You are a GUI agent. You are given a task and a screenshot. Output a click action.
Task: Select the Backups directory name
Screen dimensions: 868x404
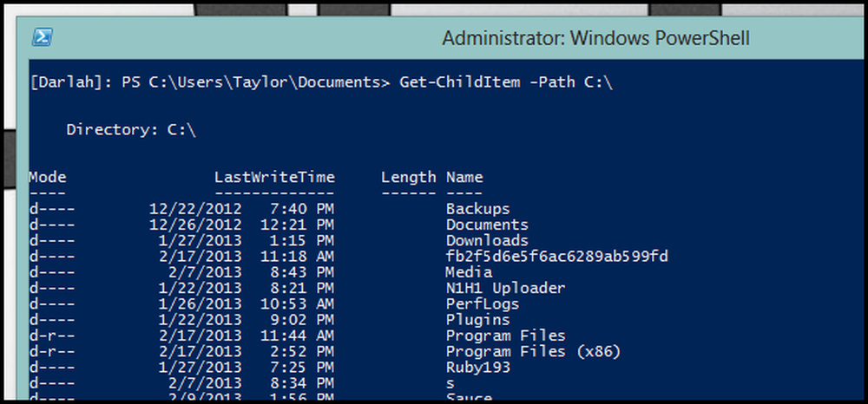click(x=477, y=209)
